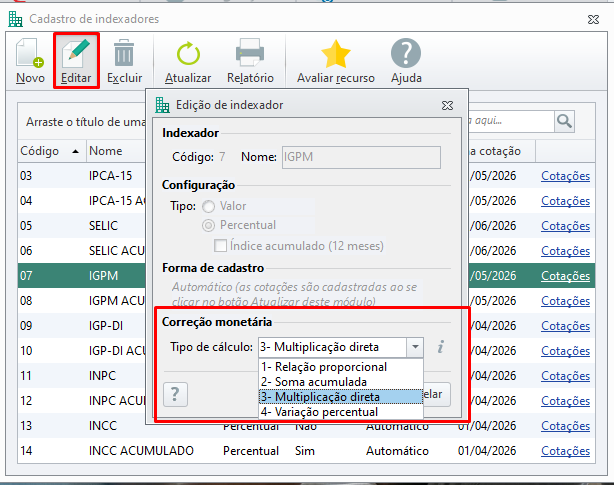The image size is (614, 485).
Task: Choose 4- Variação percentual option
Action: tap(341, 412)
